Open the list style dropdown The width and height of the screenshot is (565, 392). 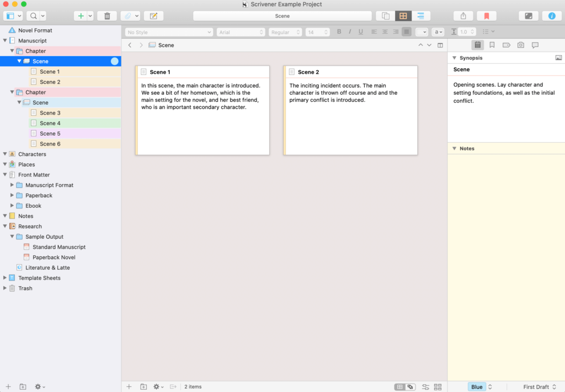coord(488,31)
